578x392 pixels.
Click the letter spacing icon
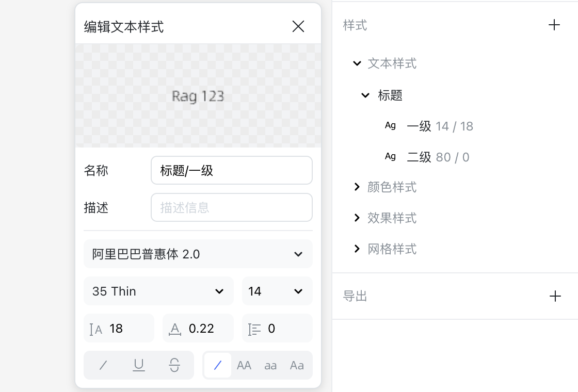pos(175,329)
